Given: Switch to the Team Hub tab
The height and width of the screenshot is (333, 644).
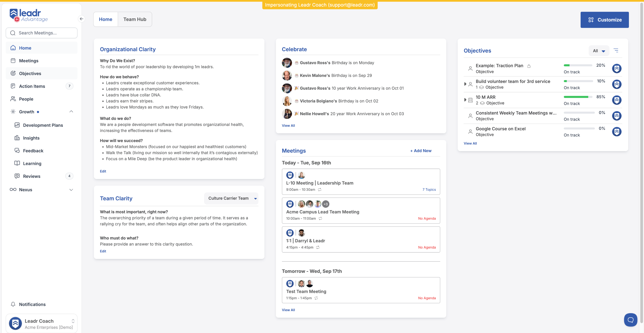Looking at the screenshot, I should click(135, 19).
